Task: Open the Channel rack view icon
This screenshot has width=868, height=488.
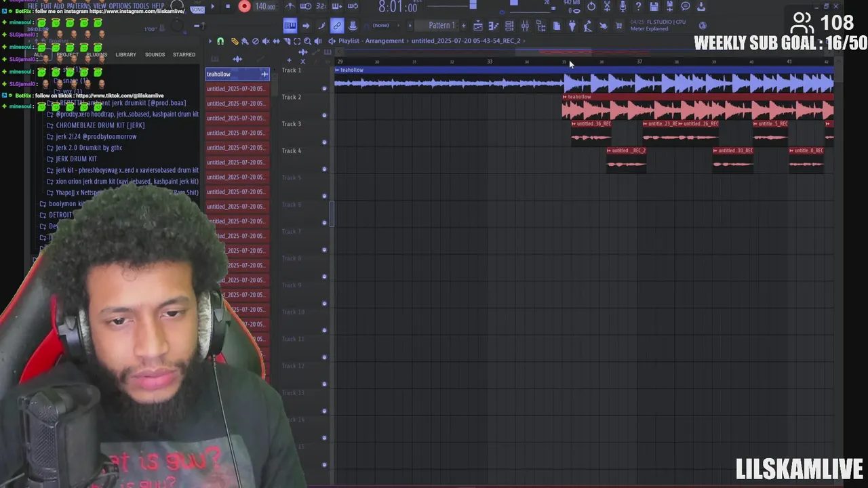Action: [x=509, y=26]
